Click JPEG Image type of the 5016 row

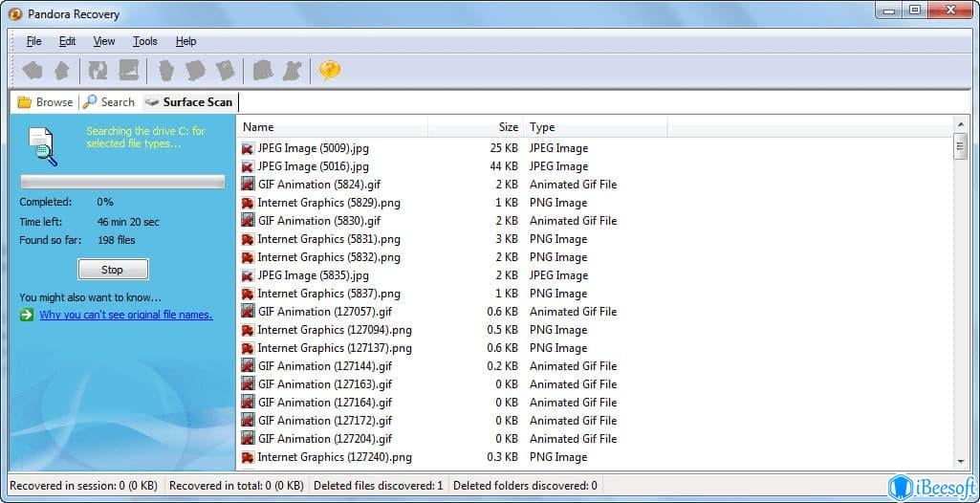point(558,166)
